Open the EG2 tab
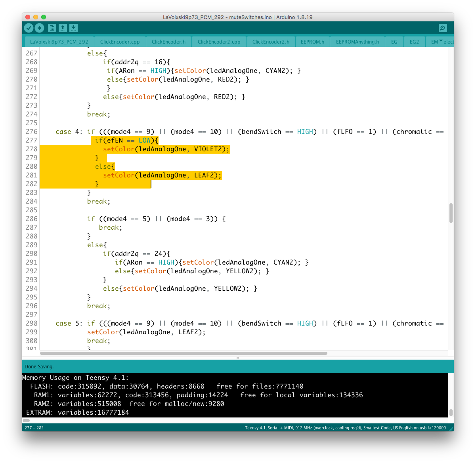Viewport: 476px width, 463px height. pyautogui.click(x=414, y=42)
